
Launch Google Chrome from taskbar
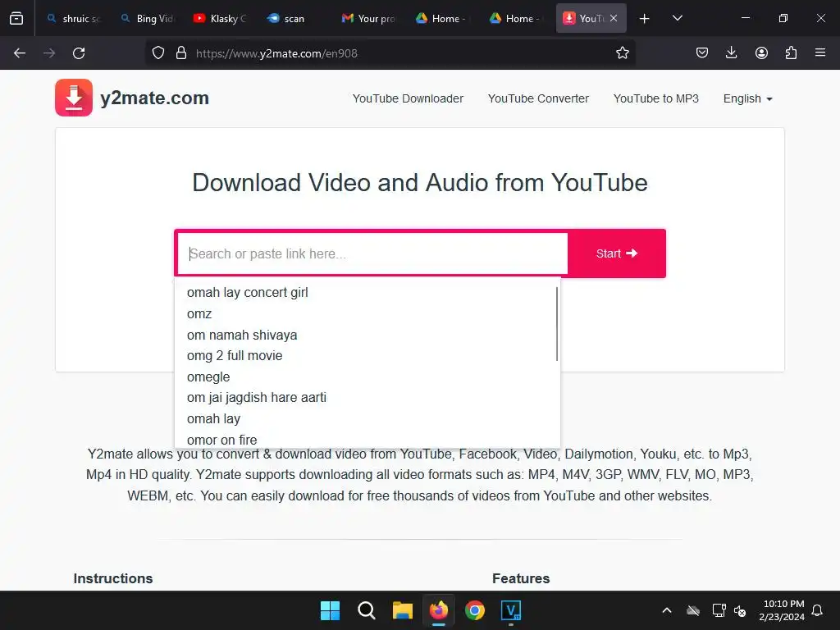[475, 610]
